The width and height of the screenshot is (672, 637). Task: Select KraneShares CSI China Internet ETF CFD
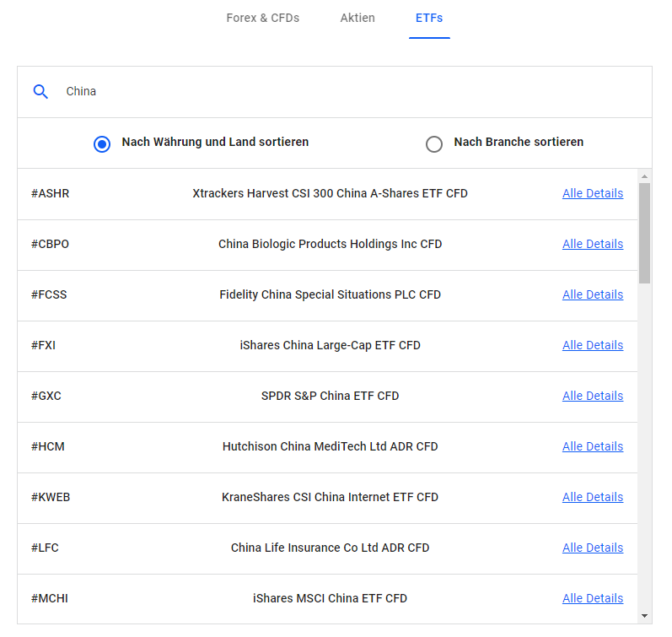click(330, 497)
